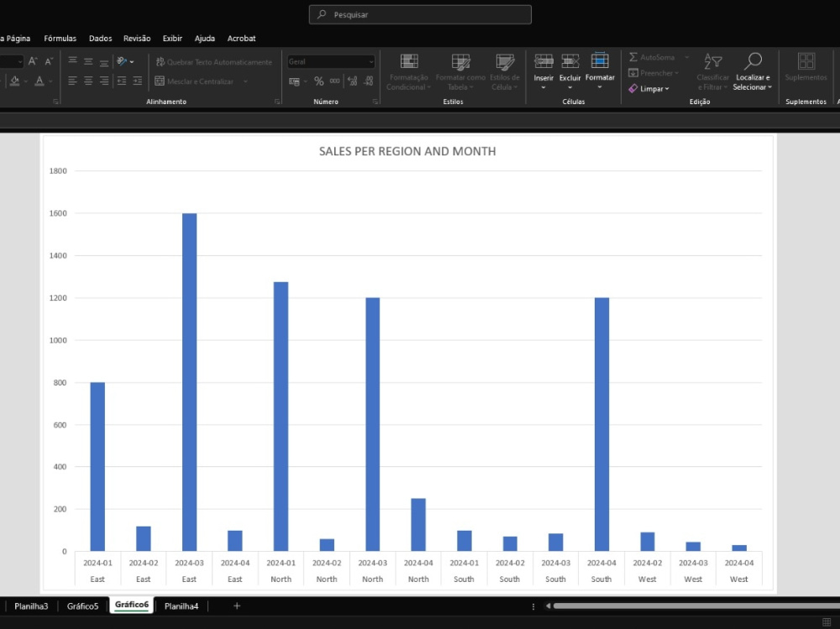Apply percent style
840x629 pixels.
(318, 81)
